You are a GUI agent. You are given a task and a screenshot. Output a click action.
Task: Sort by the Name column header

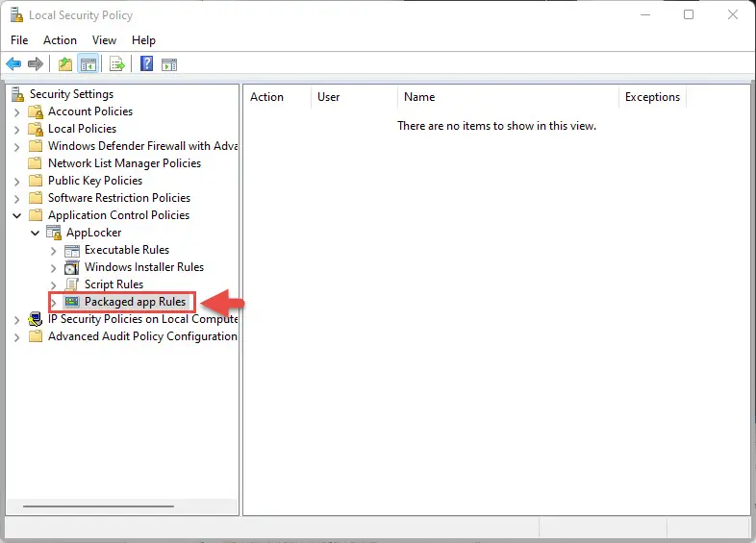click(x=508, y=97)
